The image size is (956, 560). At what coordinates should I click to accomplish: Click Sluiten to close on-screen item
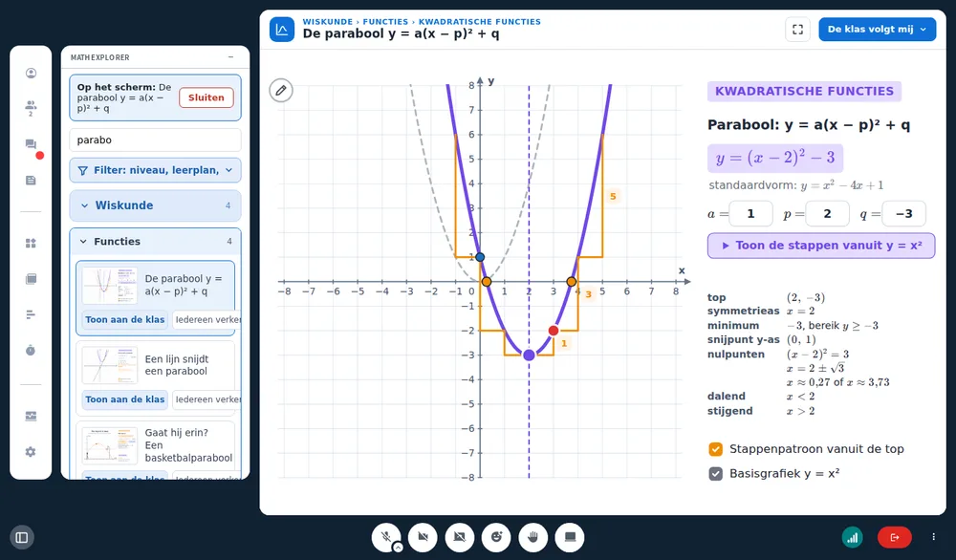tap(206, 97)
